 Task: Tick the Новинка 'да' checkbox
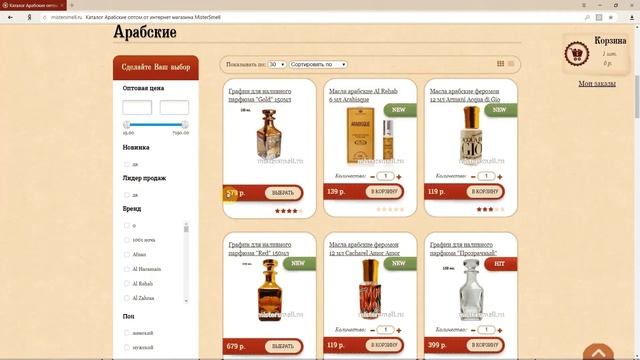127,164
